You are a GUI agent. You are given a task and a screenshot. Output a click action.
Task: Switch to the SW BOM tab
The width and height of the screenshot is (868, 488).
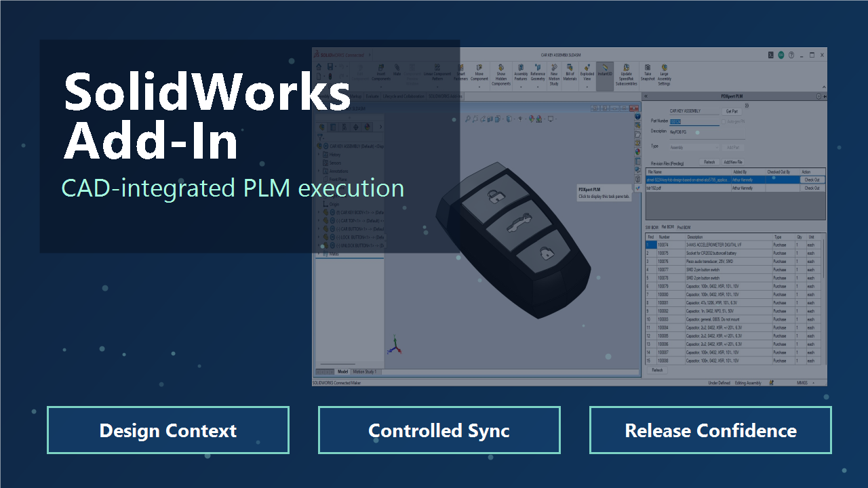[652, 227]
